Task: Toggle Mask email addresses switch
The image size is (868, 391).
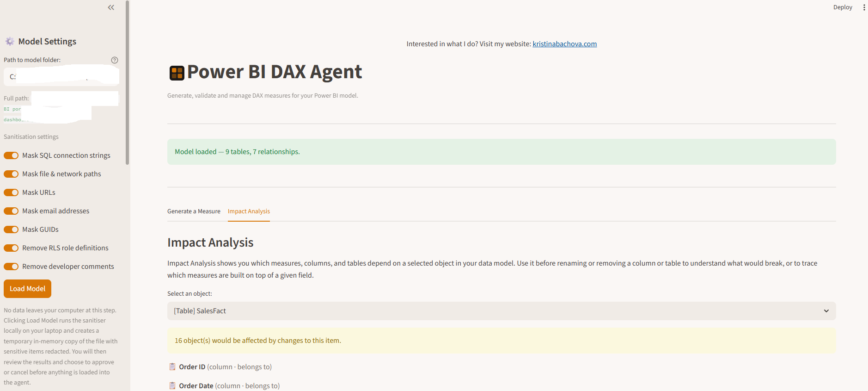Action: click(11, 211)
